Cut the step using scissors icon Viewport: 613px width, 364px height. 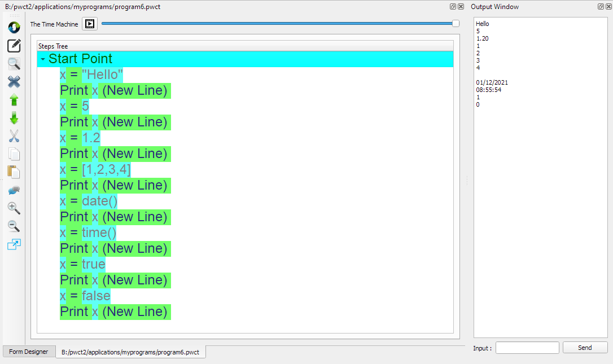(14, 136)
